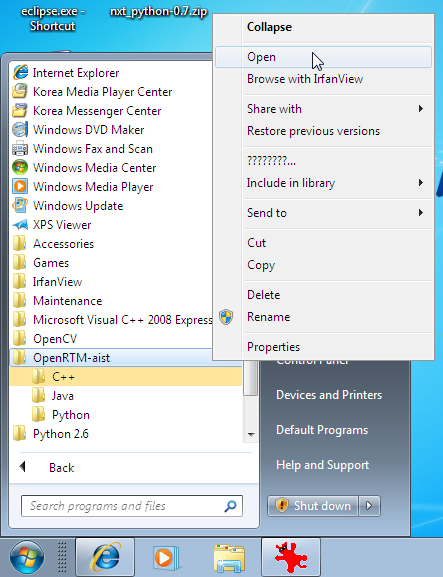Open the Shut down options arrow
443x577 pixels.
tap(369, 506)
